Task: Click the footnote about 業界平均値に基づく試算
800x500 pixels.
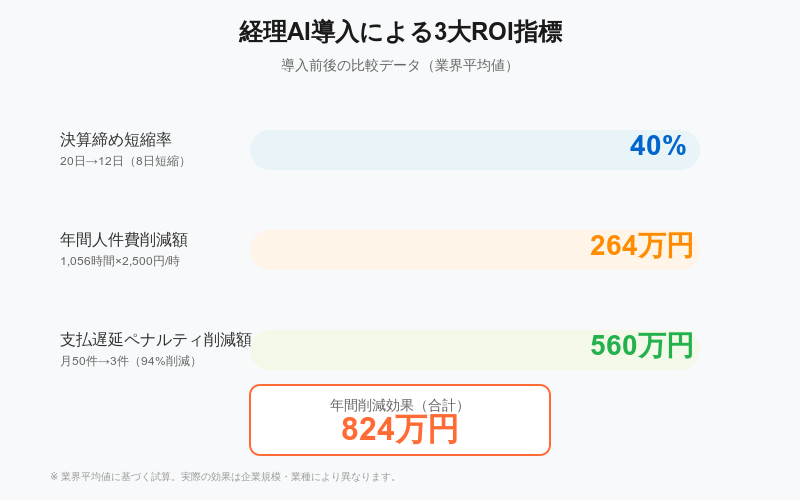Action: tap(223, 477)
